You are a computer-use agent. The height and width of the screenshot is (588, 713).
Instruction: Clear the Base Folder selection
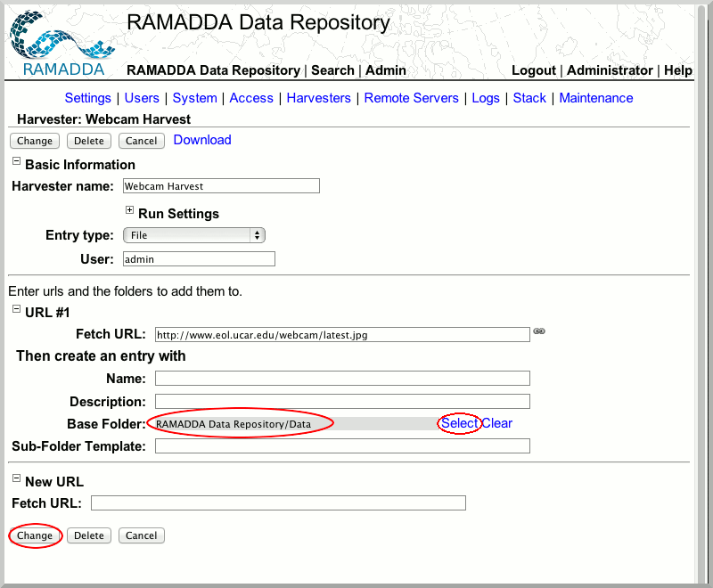(x=497, y=423)
